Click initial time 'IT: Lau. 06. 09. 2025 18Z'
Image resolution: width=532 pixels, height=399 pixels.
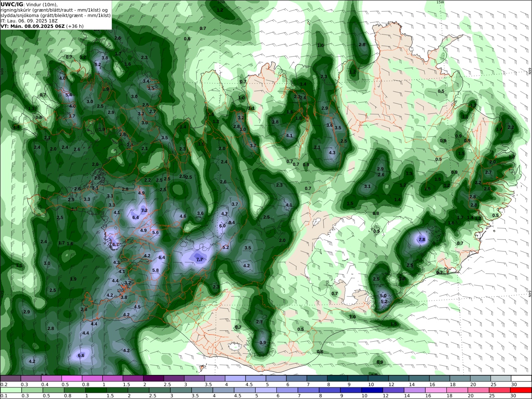[29, 21]
